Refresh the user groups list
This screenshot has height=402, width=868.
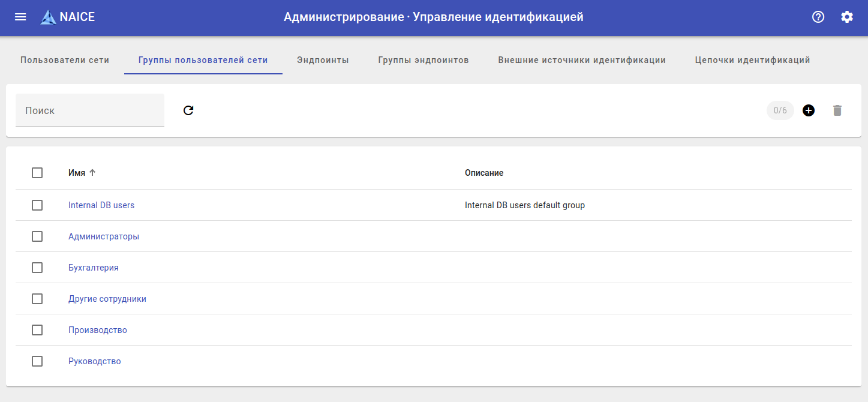coord(188,110)
